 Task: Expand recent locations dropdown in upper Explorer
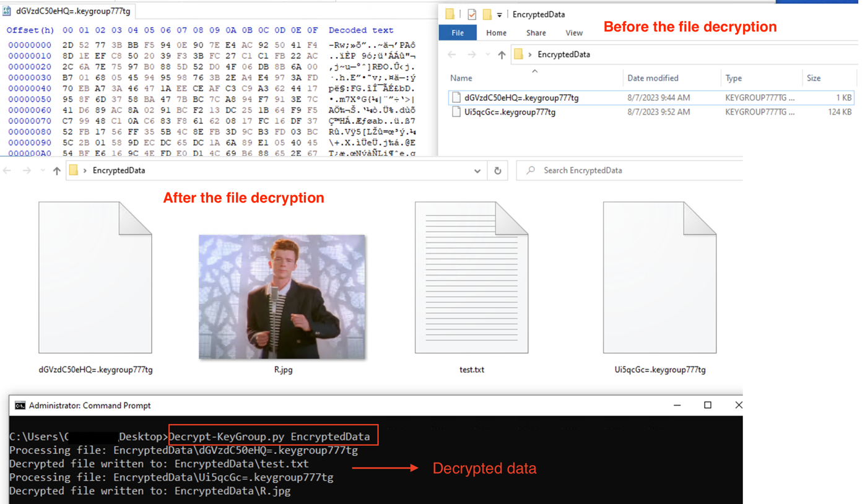coord(487,55)
